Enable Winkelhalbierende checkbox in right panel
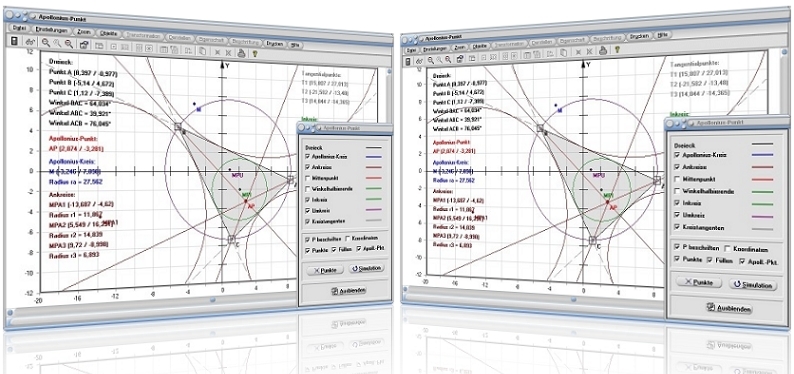The width and height of the screenshot is (794, 374). coord(677,191)
